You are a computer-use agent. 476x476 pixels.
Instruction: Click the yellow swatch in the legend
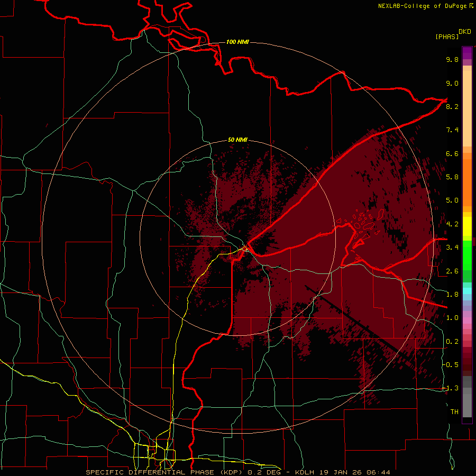[x=467, y=226]
